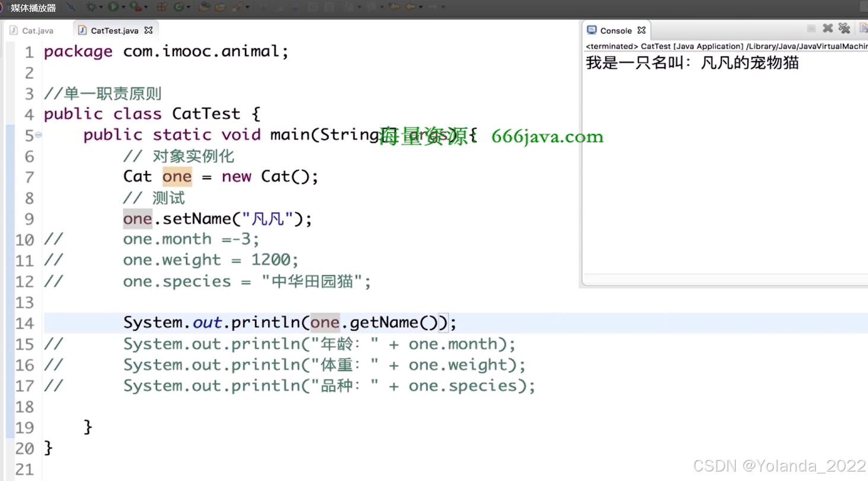Expand the New Java Class dropdown arrow
This screenshot has width=868, height=481.
pos(188,7)
